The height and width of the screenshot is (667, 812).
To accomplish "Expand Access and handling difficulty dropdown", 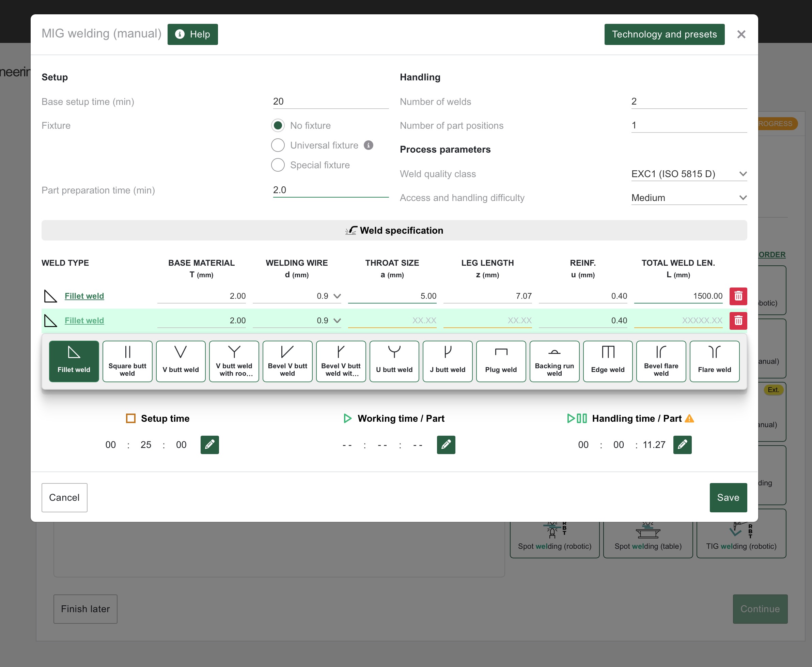I will click(x=689, y=198).
